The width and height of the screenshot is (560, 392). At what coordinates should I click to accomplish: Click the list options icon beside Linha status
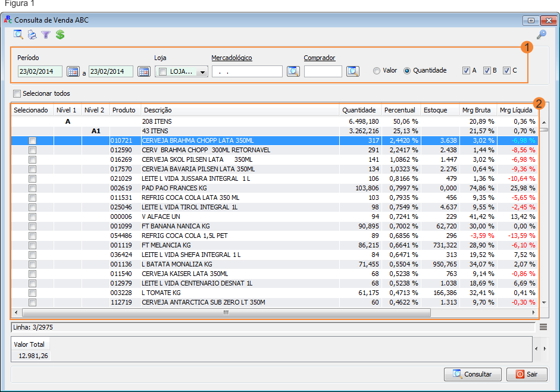(543, 327)
